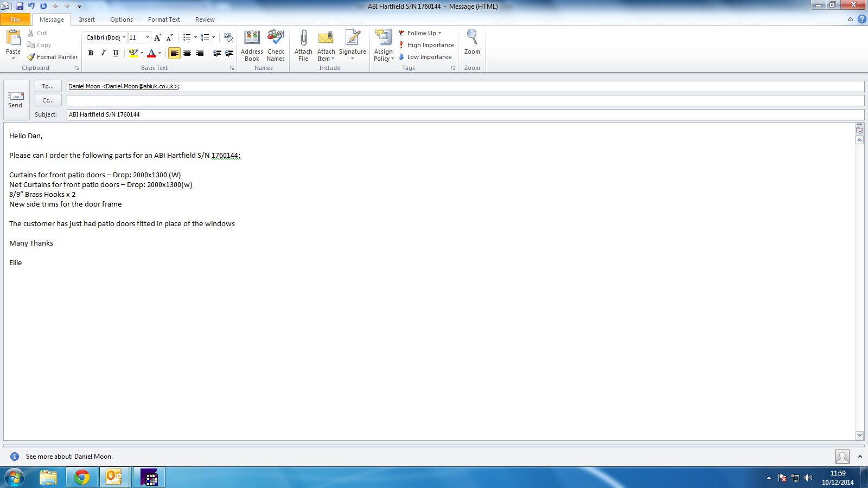Screen dimensions: 868x488
Task: Align text right
Action: (x=200, y=53)
